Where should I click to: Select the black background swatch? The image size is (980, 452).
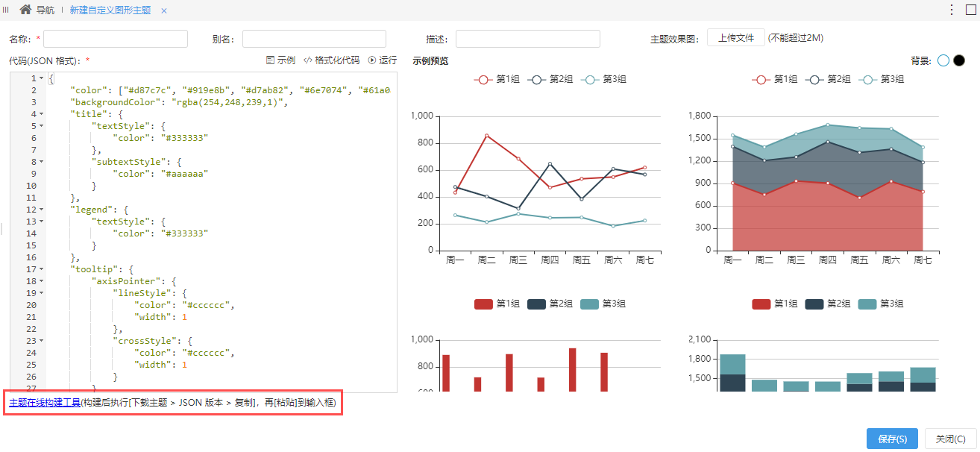pyautogui.click(x=959, y=60)
